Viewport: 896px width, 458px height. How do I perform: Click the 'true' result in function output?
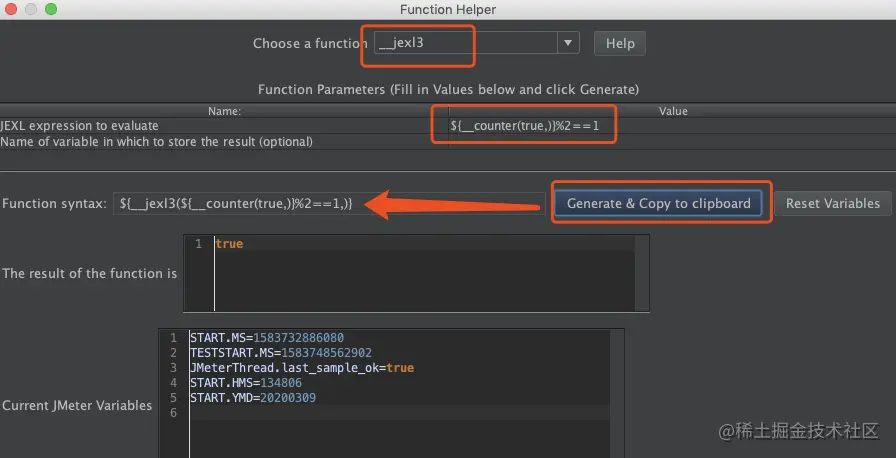click(229, 244)
